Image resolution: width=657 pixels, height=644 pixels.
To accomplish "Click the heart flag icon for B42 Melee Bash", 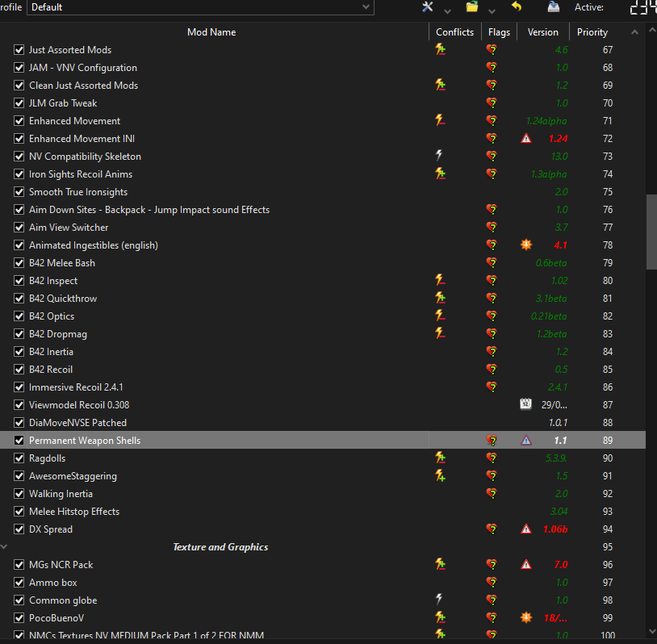I will click(492, 263).
